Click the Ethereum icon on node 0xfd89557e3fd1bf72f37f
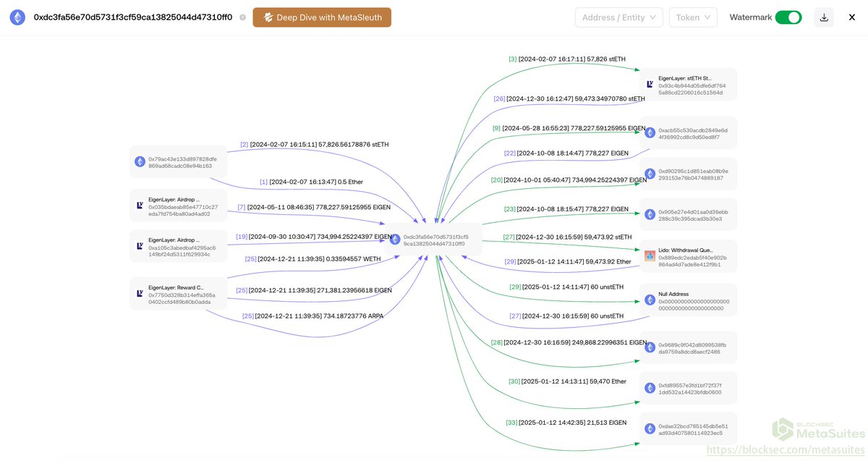868x461 pixels. click(x=650, y=388)
